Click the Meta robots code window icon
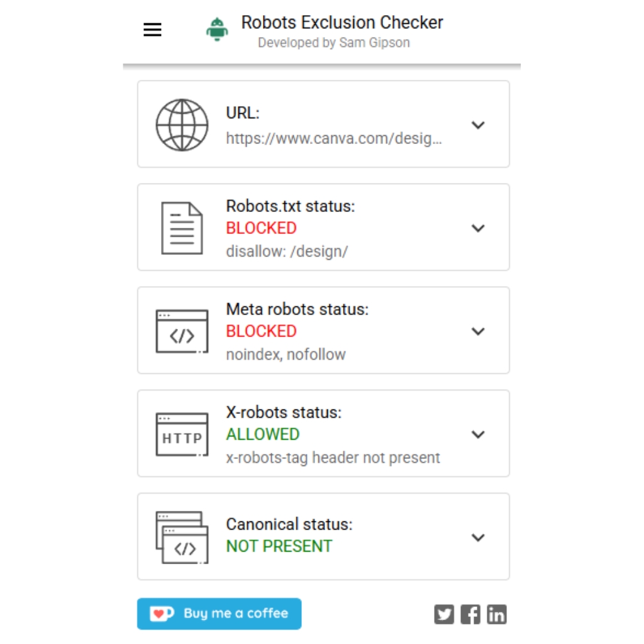 tap(182, 331)
